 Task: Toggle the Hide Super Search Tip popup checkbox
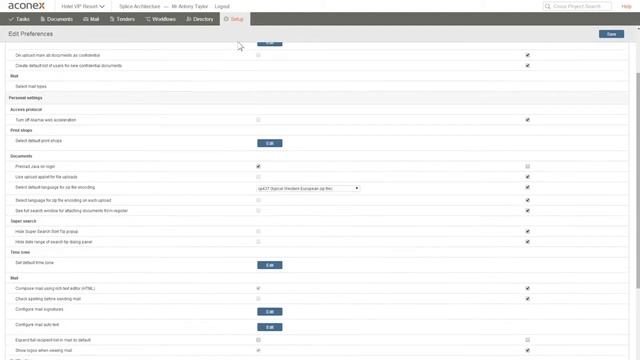[x=258, y=231]
